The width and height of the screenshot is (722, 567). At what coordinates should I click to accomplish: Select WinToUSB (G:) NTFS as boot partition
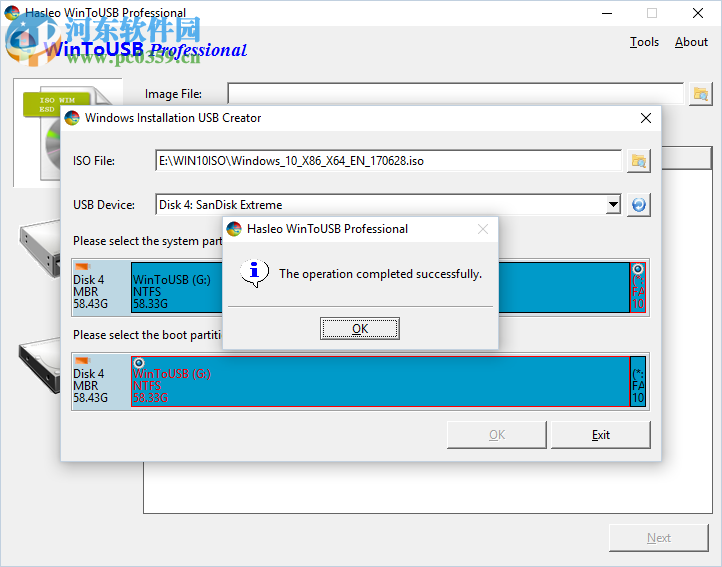click(380, 381)
